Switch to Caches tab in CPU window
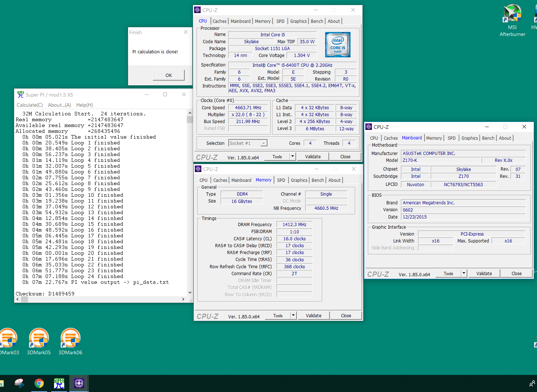537x392 pixels. click(x=220, y=21)
